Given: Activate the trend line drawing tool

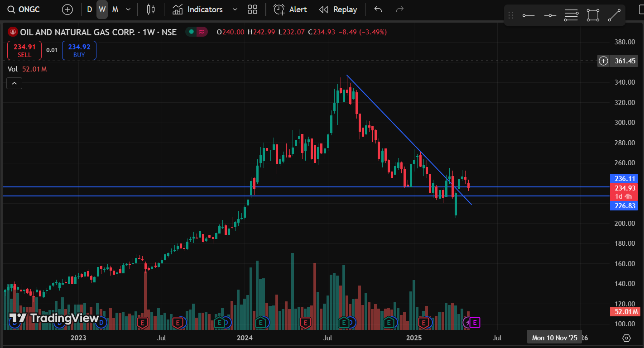Looking at the screenshot, I should [x=614, y=15].
